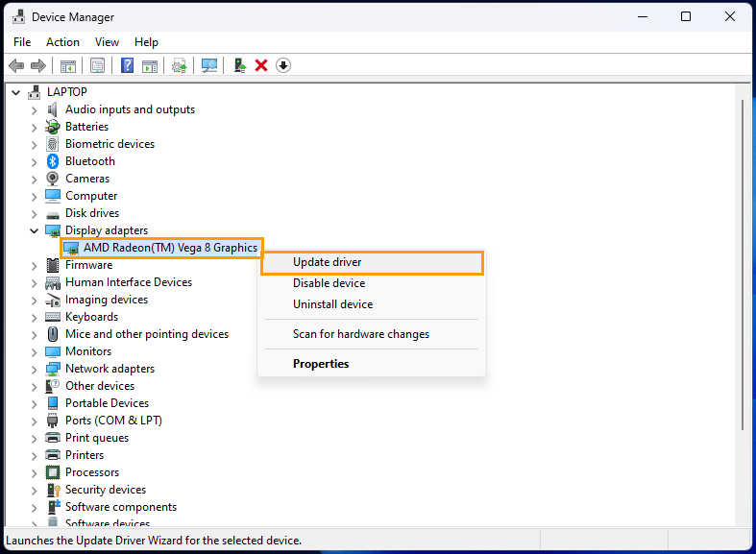This screenshot has height=554, width=756.
Task: Open the Help menu
Action: click(146, 42)
